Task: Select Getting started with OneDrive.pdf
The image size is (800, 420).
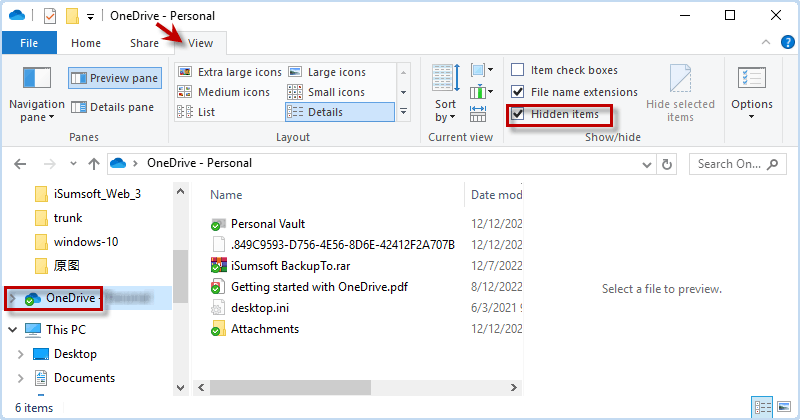Action: click(319, 287)
